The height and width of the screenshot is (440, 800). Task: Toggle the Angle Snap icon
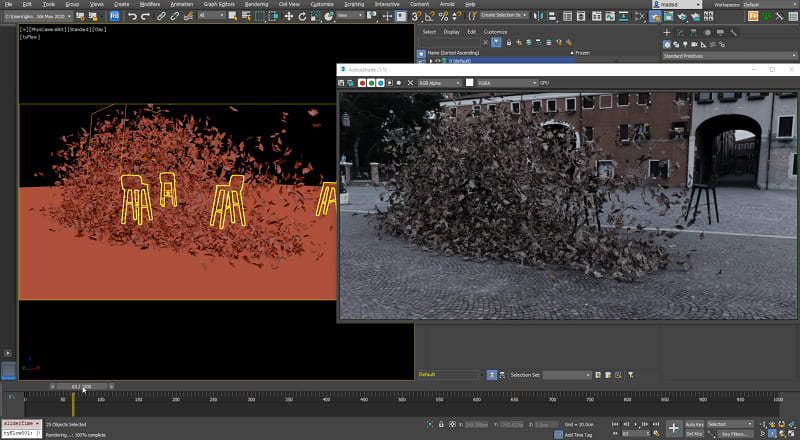[430, 16]
